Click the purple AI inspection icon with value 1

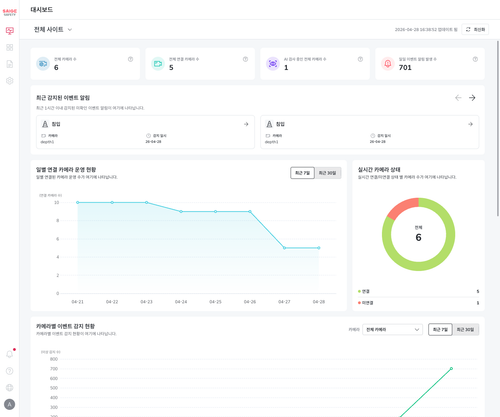273,64
